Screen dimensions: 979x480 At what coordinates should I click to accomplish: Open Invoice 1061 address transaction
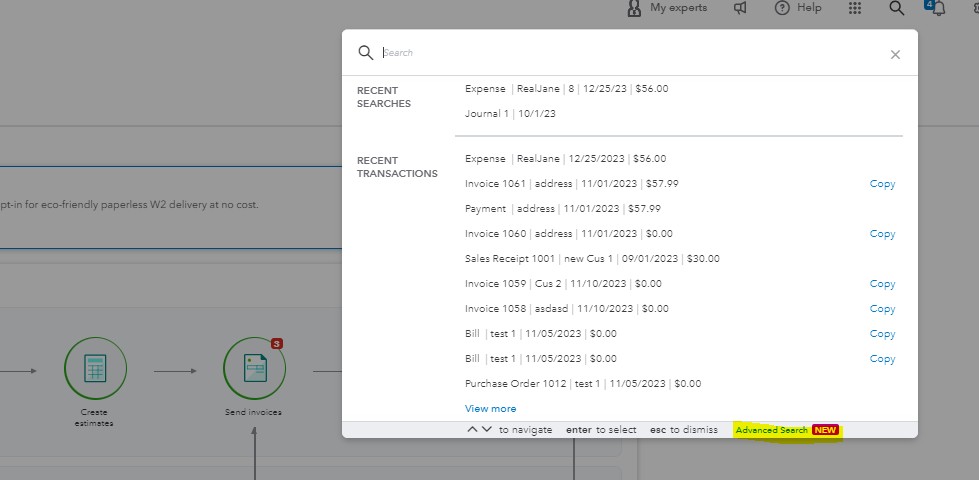pos(572,184)
